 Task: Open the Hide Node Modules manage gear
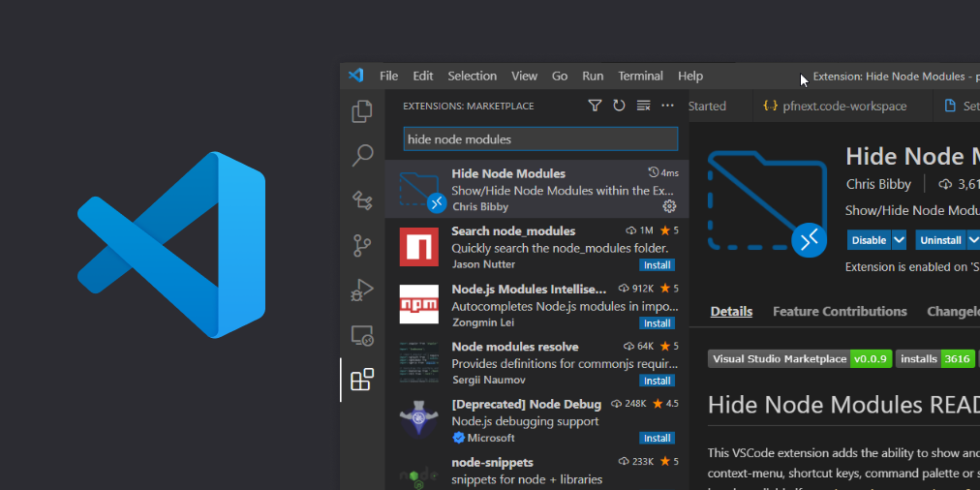(669, 206)
